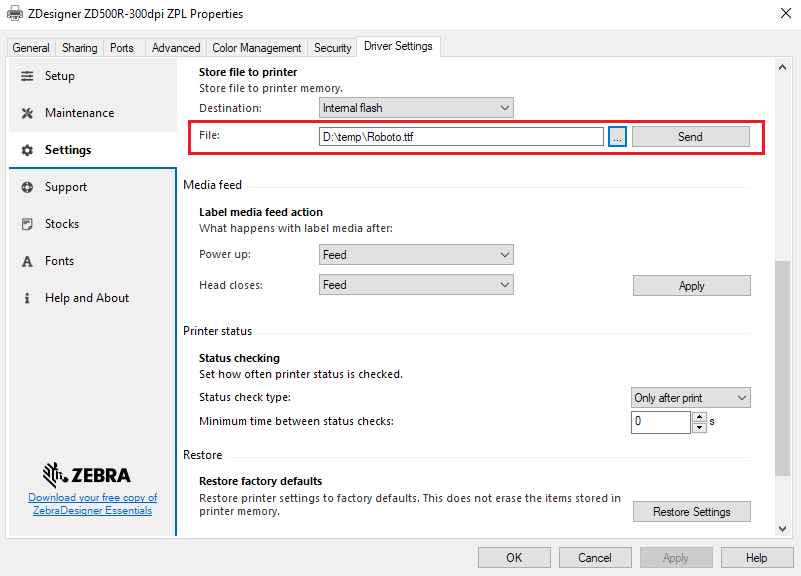Click inside the File path field
The image size is (801, 576).
460,135
